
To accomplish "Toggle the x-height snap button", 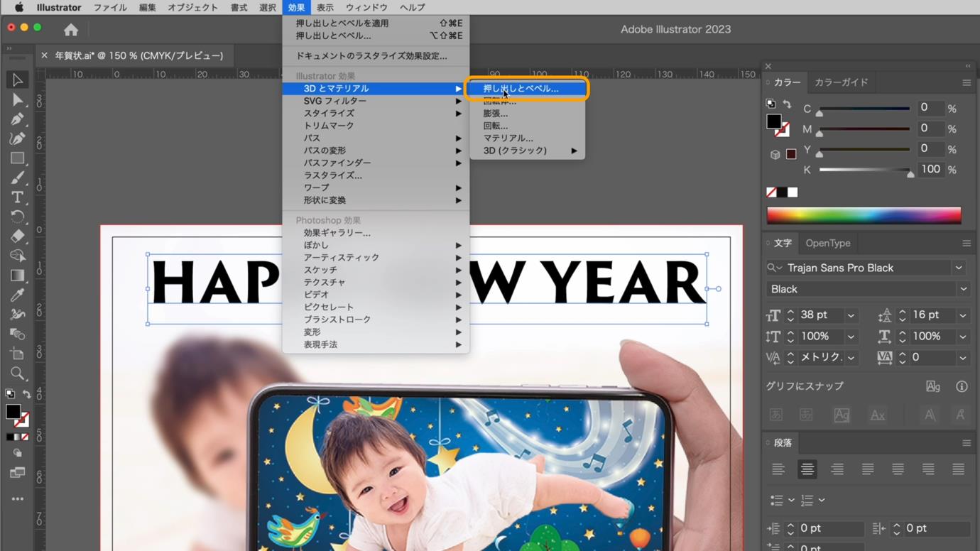I will click(878, 415).
